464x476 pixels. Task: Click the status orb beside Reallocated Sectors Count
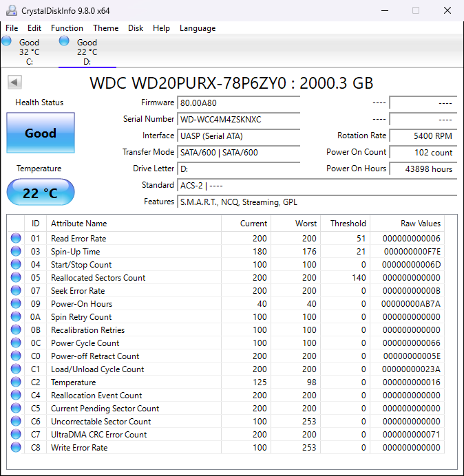point(16,278)
